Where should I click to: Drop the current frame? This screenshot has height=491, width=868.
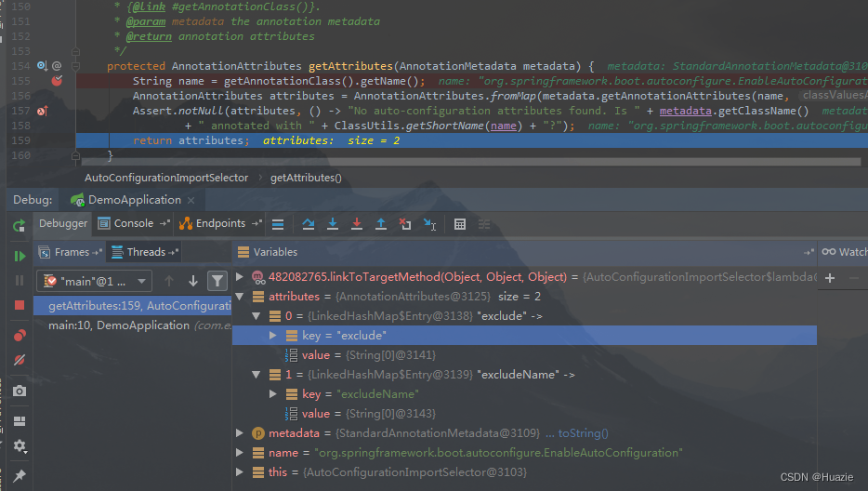pyautogui.click(x=405, y=224)
